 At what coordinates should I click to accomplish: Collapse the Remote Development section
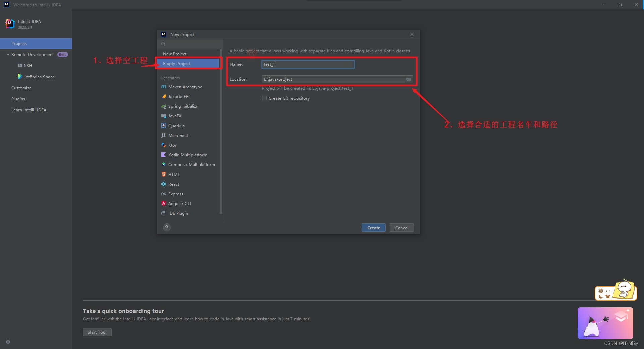coord(8,54)
